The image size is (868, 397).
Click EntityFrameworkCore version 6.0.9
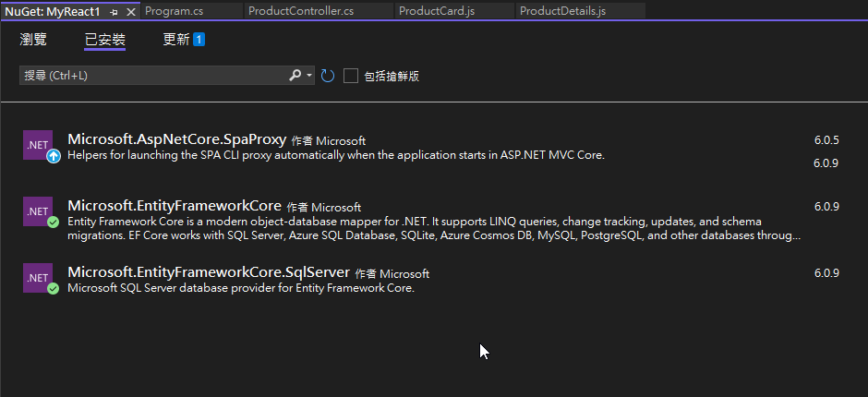tap(826, 207)
